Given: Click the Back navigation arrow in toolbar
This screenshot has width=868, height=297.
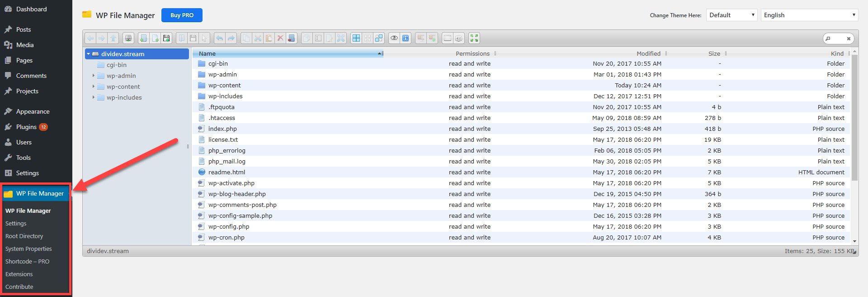Looking at the screenshot, I should click(90, 38).
